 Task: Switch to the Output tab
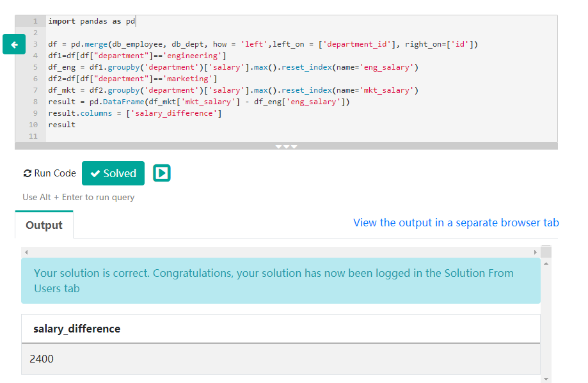click(x=44, y=225)
